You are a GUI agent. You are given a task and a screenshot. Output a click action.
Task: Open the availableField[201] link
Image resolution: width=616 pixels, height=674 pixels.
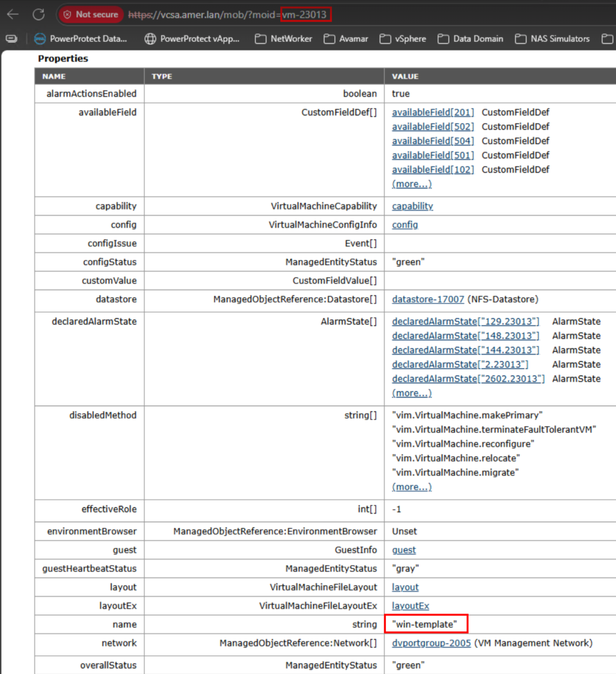433,112
